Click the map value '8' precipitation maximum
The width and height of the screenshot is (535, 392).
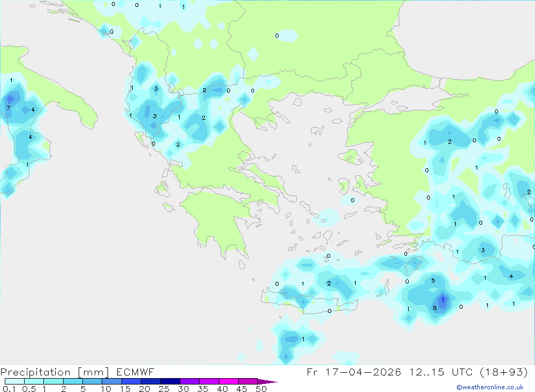pos(434,308)
